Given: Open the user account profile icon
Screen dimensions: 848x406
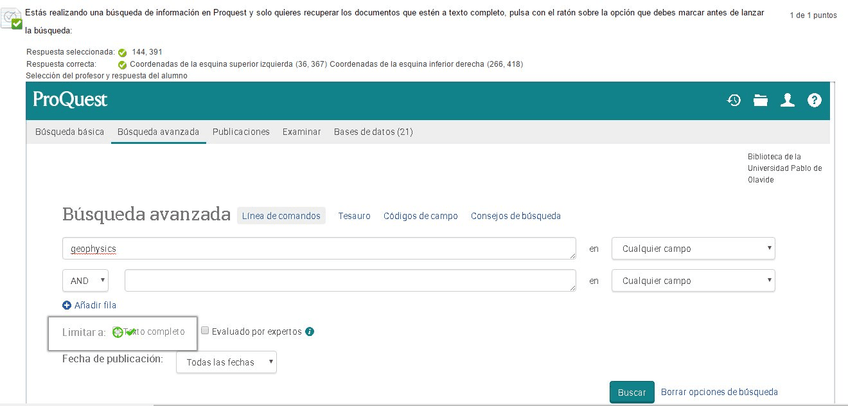Looking at the screenshot, I should point(788,100).
